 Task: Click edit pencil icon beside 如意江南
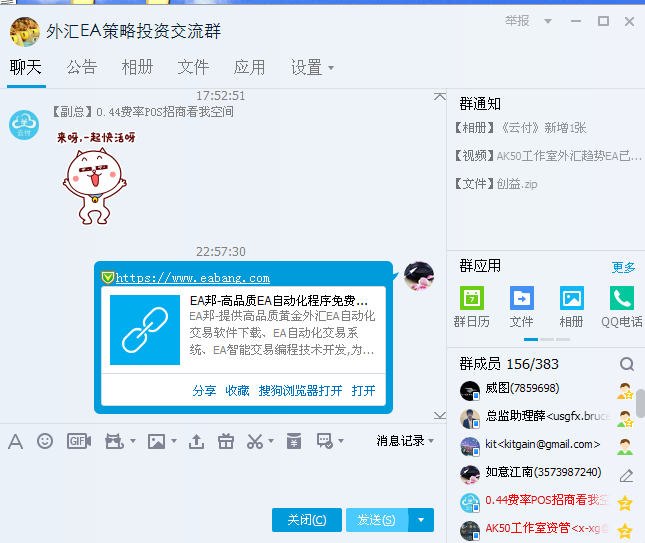click(x=626, y=476)
